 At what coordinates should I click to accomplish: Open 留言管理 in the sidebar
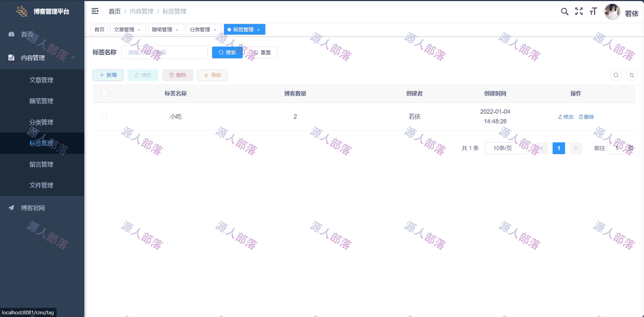pyautogui.click(x=42, y=164)
